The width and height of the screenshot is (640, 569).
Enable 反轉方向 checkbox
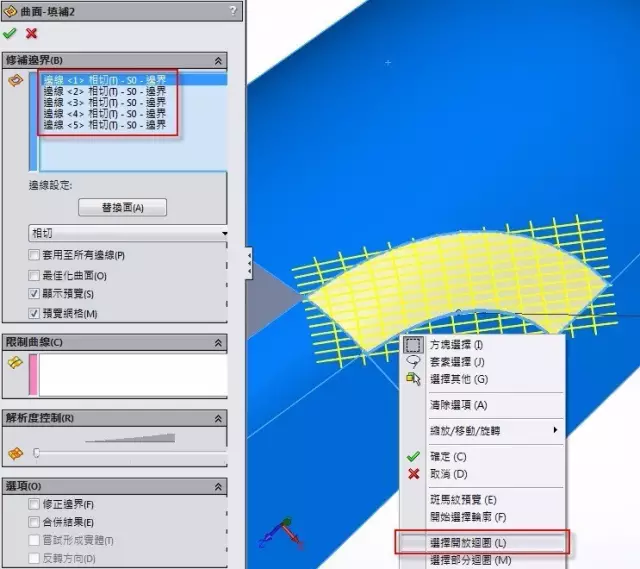click(x=34, y=558)
